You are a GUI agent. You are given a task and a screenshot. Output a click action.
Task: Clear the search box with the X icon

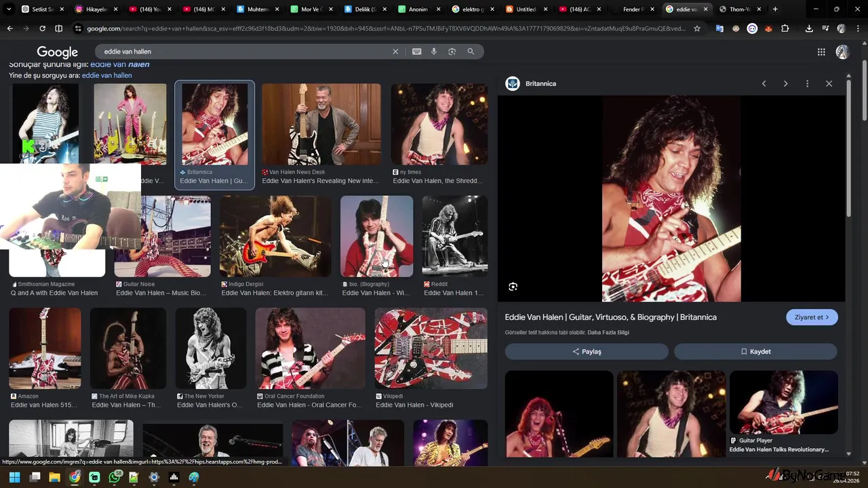click(395, 52)
